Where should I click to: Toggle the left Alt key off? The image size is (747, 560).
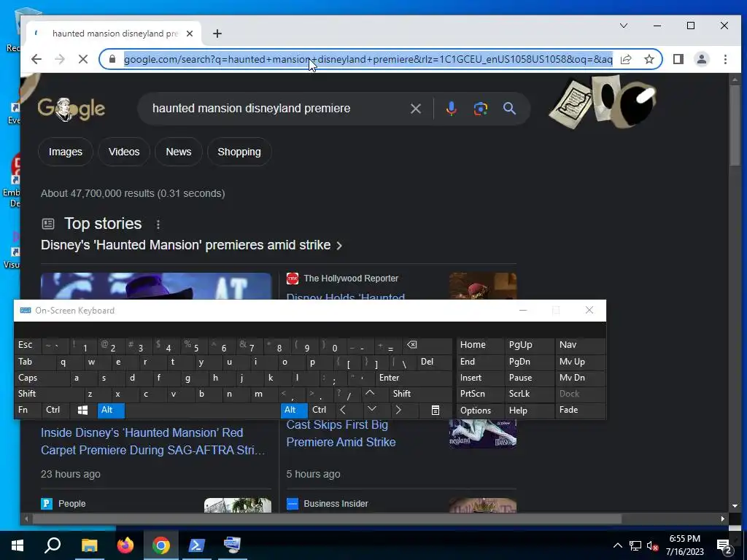click(x=111, y=410)
